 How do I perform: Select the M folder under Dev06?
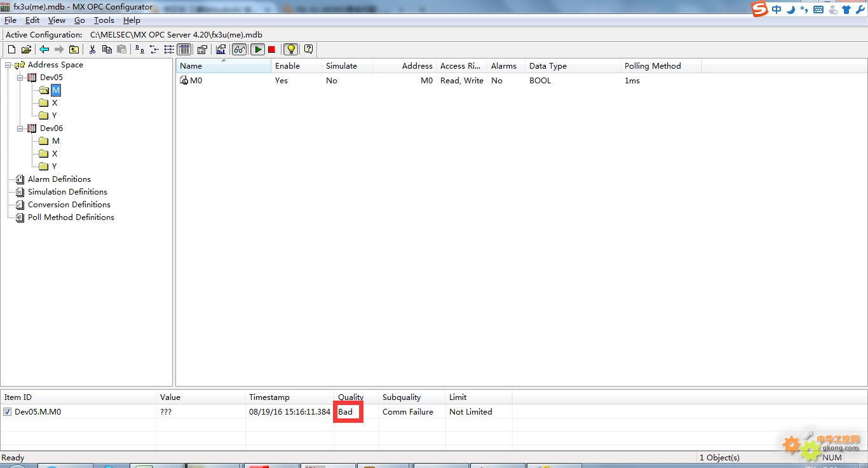click(56, 141)
